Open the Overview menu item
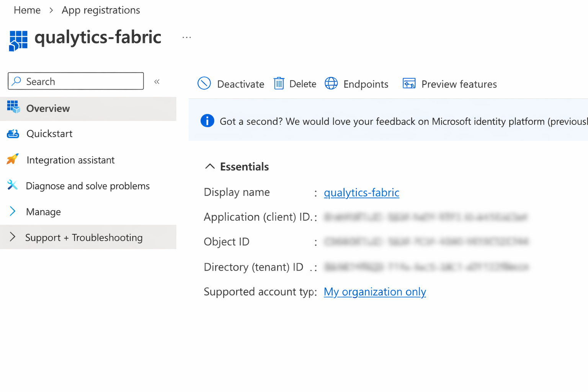The width and height of the screenshot is (588, 392). 48,109
